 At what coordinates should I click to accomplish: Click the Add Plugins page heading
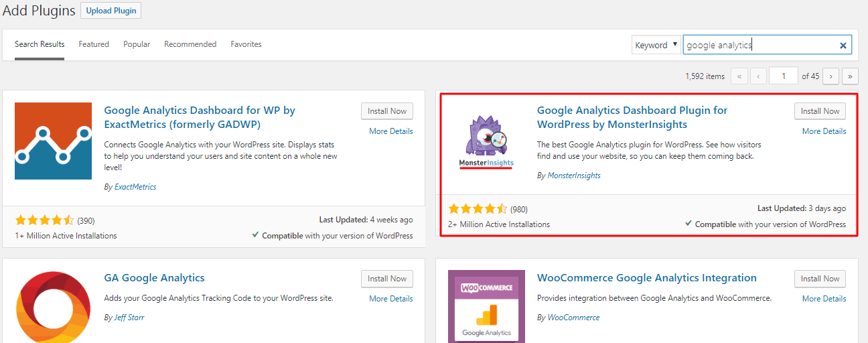(38, 11)
